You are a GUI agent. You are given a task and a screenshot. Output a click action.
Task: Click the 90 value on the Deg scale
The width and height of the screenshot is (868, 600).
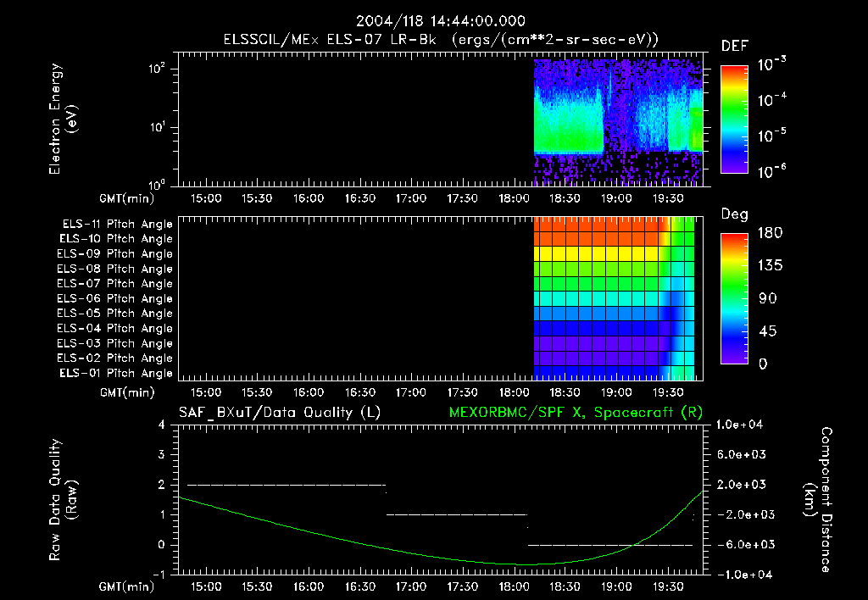click(768, 299)
